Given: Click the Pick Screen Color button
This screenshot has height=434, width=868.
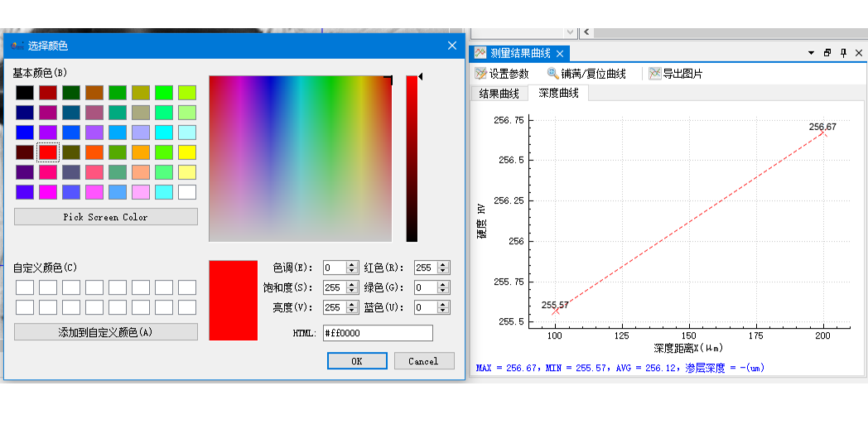Looking at the screenshot, I should tap(106, 217).
